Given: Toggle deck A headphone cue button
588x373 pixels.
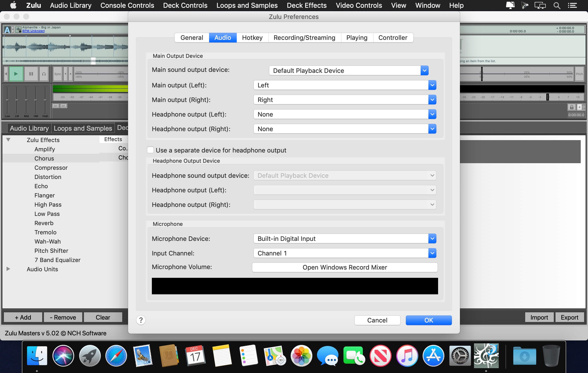Looking at the screenshot, I should (x=44, y=74).
